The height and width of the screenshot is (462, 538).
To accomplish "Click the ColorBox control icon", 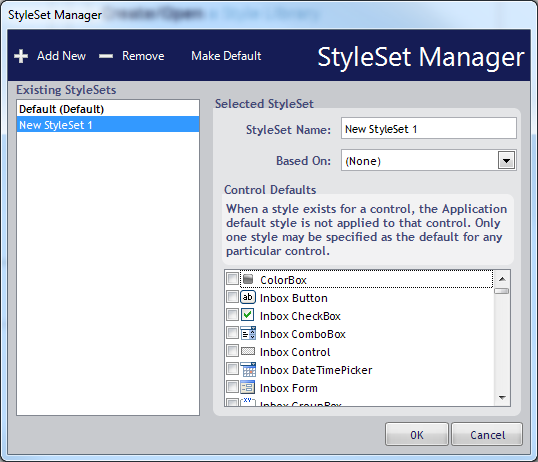I will click(x=248, y=279).
